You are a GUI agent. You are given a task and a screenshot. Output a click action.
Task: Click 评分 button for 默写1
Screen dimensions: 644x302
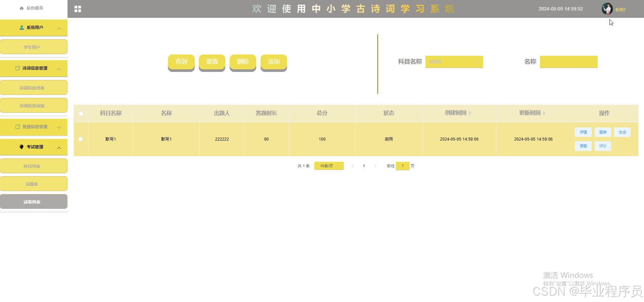coord(603,146)
